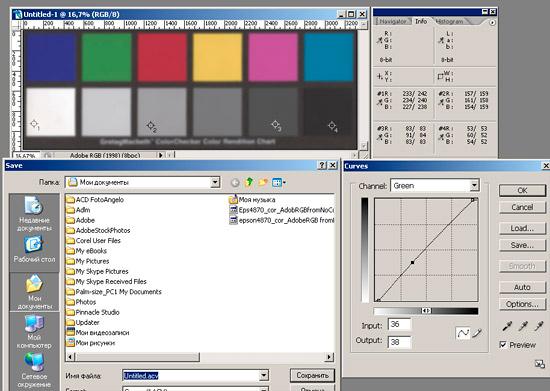Screen dimensions: 550x391
Task: Open the Папка folder location dropdown
Action: point(215,182)
